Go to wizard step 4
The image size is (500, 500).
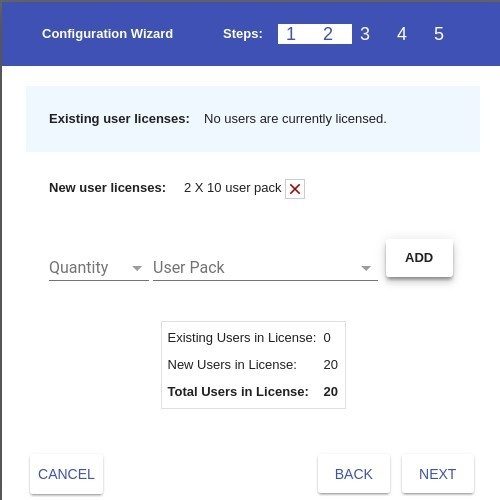tap(402, 34)
